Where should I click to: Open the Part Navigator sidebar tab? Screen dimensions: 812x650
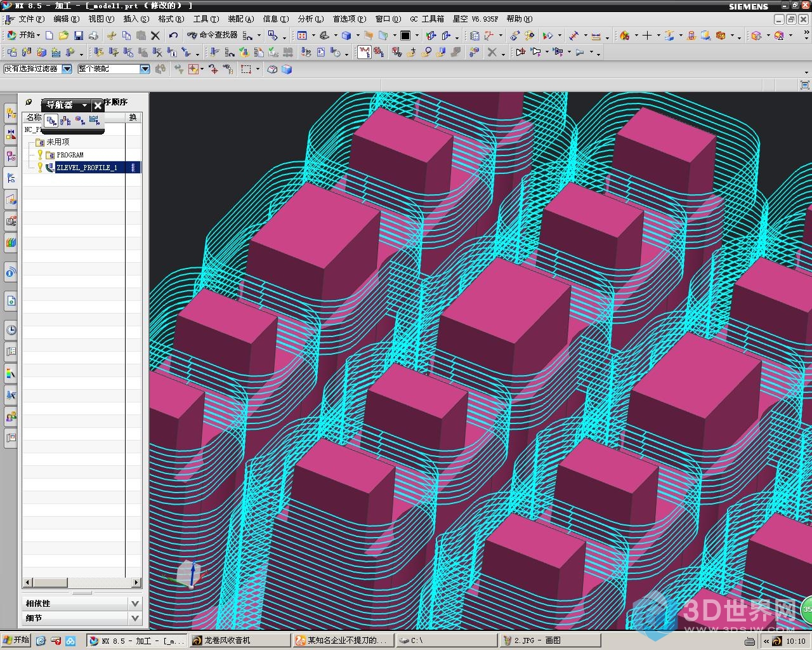coord(11,156)
